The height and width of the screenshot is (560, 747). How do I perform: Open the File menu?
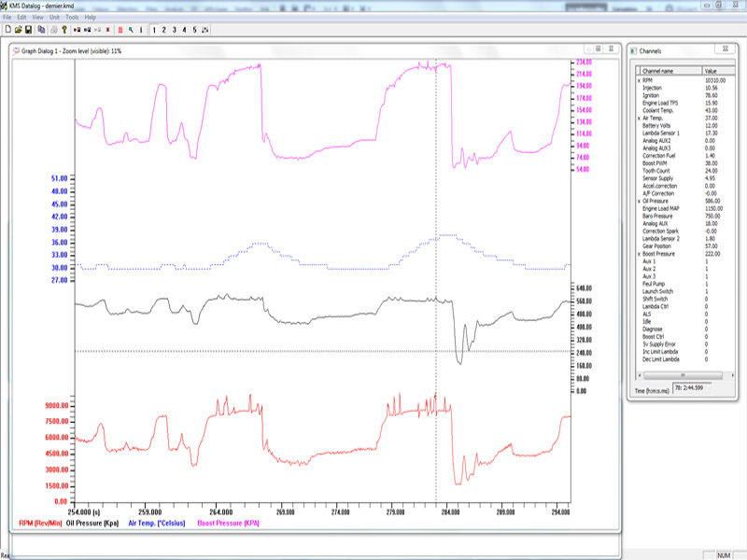7,17
